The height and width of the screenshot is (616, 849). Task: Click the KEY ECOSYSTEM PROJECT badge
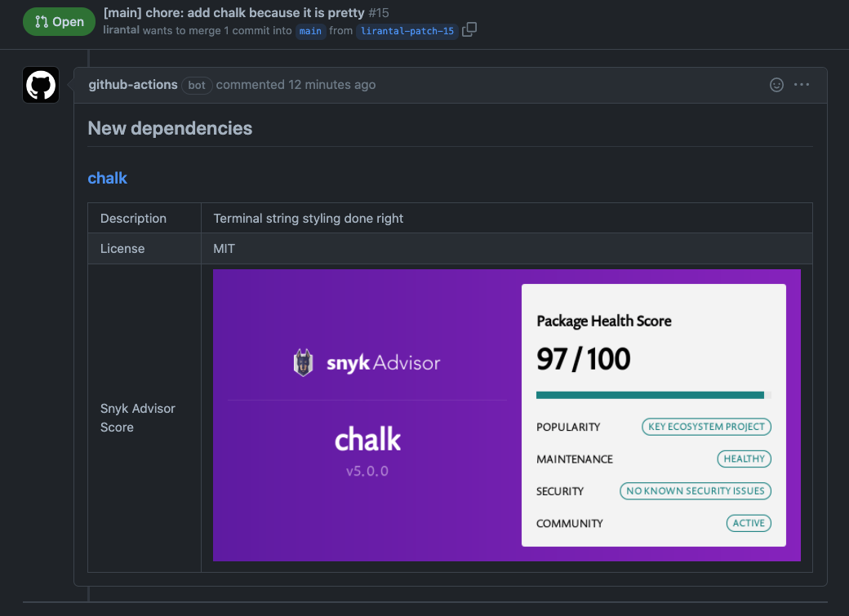point(706,427)
